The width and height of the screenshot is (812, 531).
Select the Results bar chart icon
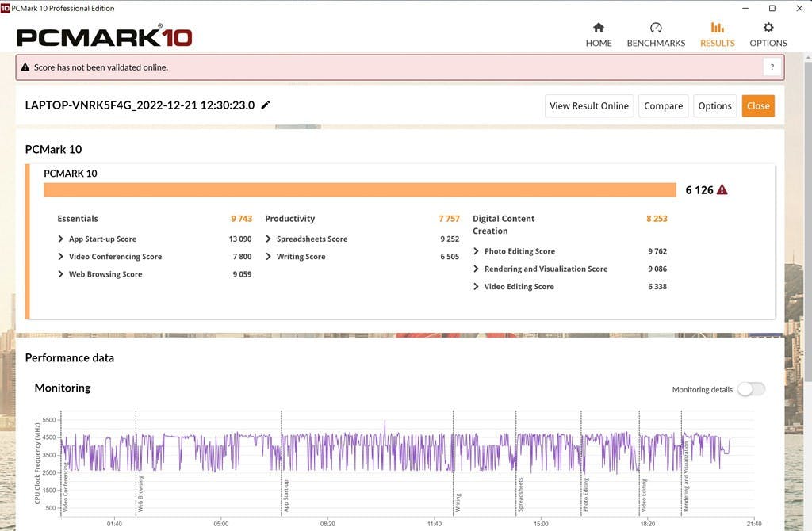pos(717,28)
